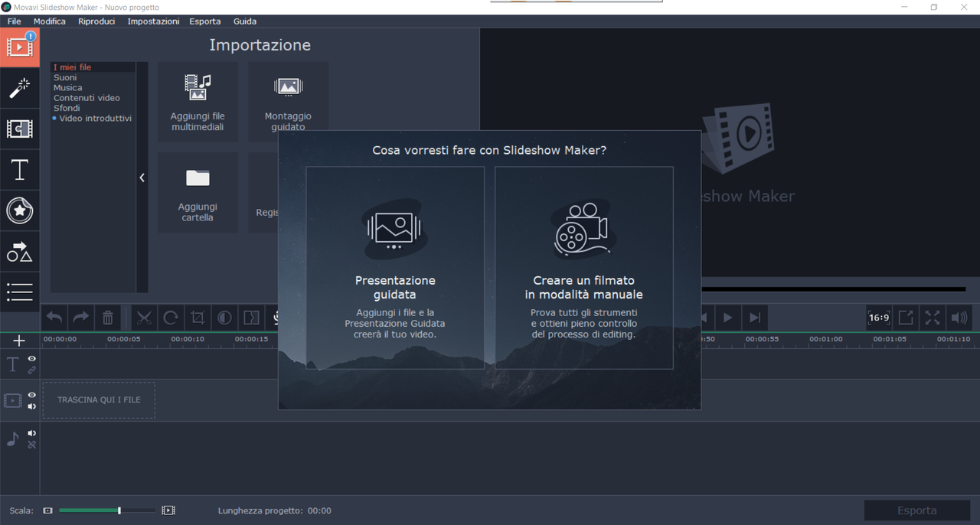This screenshot has width=980, height=525.
Task: Detach the preview window
Action: (x=906, y=317)
